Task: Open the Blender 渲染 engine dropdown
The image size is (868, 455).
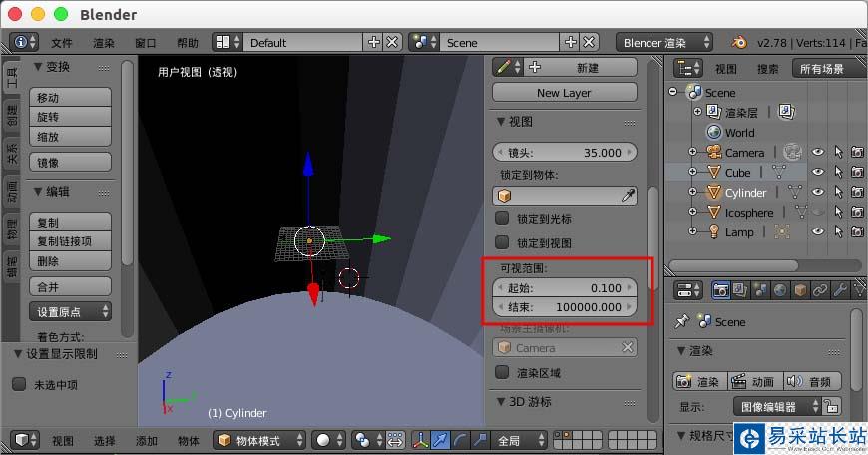Action: pyautogui.click(x=664, y=42)
